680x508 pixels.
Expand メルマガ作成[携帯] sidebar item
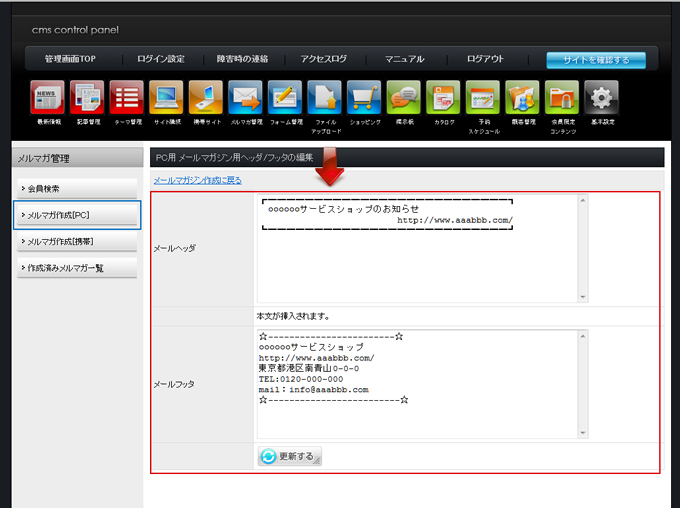tap(77, 241)
